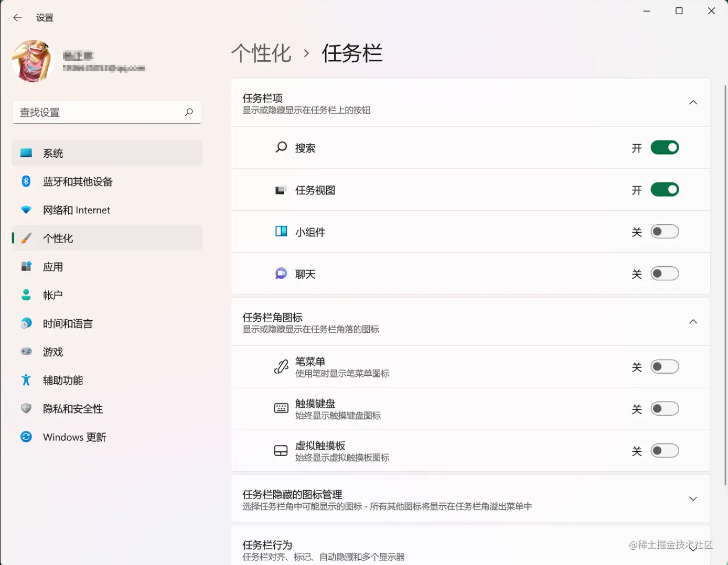Turn off the 任务视图 toggle

[x=665, y=190]
